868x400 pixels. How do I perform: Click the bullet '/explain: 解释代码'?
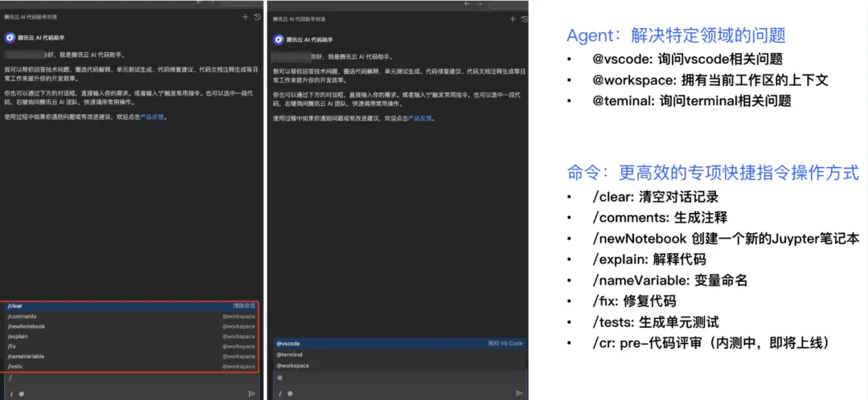649,259
